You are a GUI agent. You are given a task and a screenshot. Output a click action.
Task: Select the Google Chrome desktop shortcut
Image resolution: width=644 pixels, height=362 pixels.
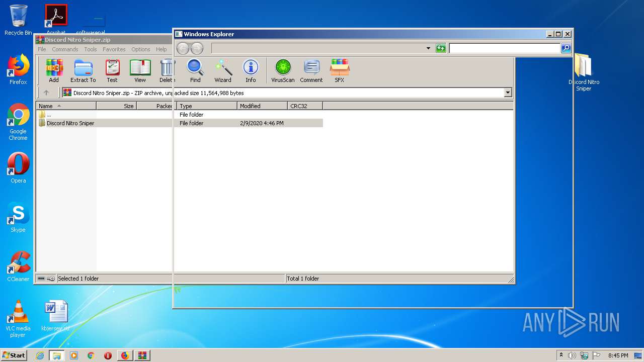tap(18, 122)
